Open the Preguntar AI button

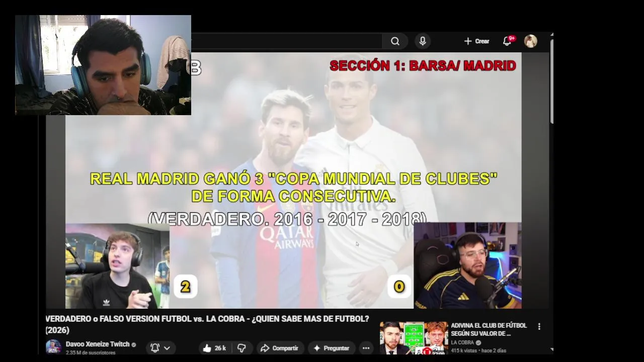(x=331, y=348)
